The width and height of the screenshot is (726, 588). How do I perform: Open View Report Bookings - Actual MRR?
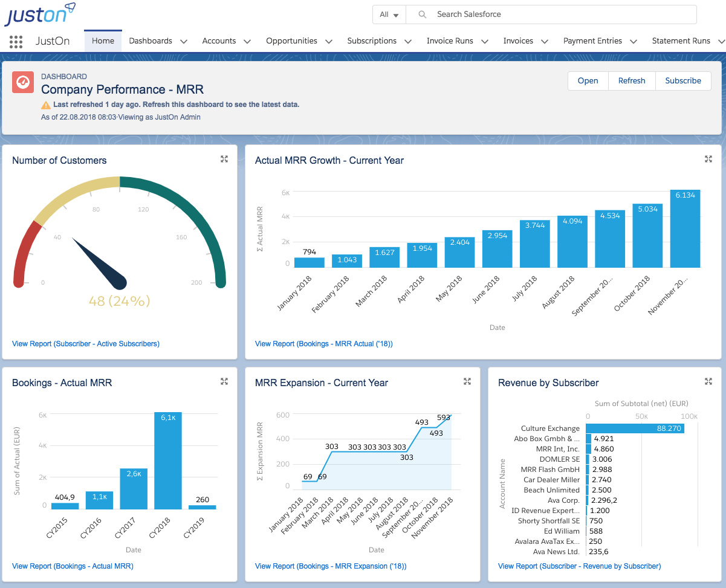coord(73,566)
